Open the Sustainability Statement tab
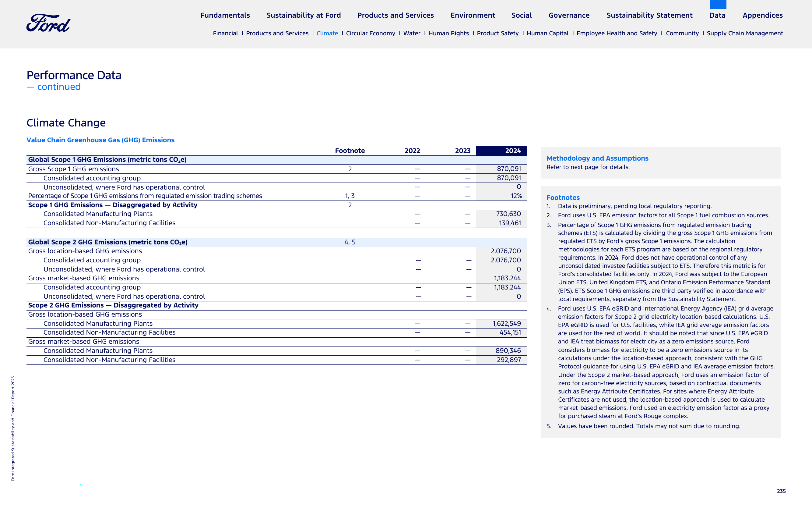The height and width of the screenshot is (508, 812). [x=649, y=15]
